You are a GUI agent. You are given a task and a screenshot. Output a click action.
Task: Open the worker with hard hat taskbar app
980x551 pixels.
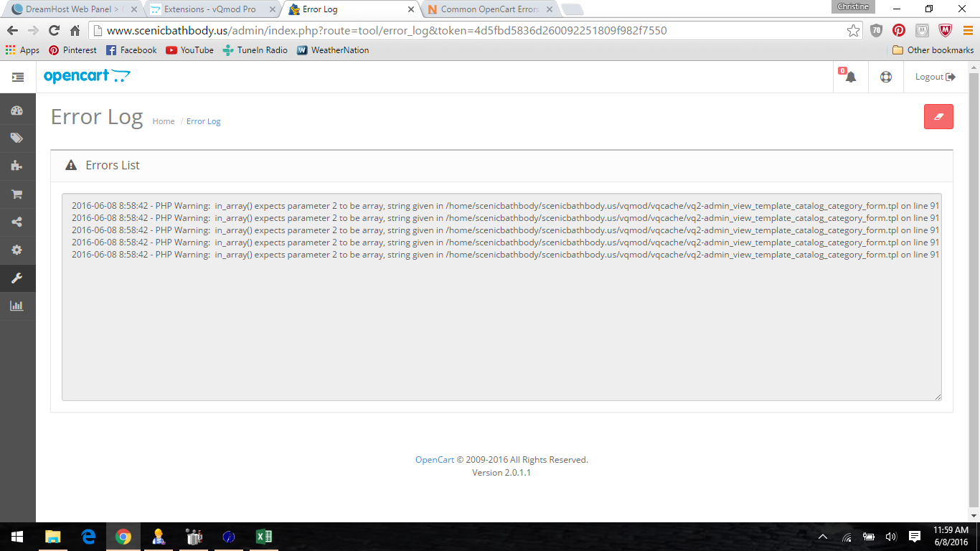[159, 537]
